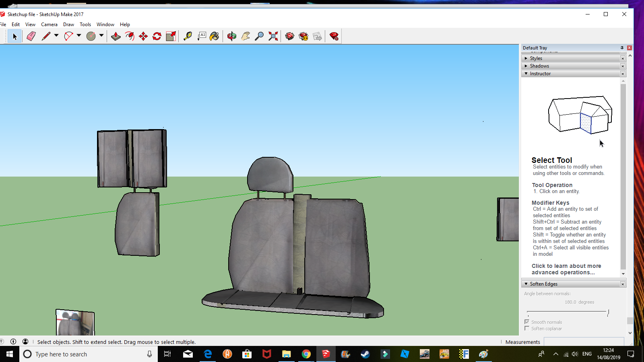
Task: Choose the Arc drawing tool
Action: point(68,36)
